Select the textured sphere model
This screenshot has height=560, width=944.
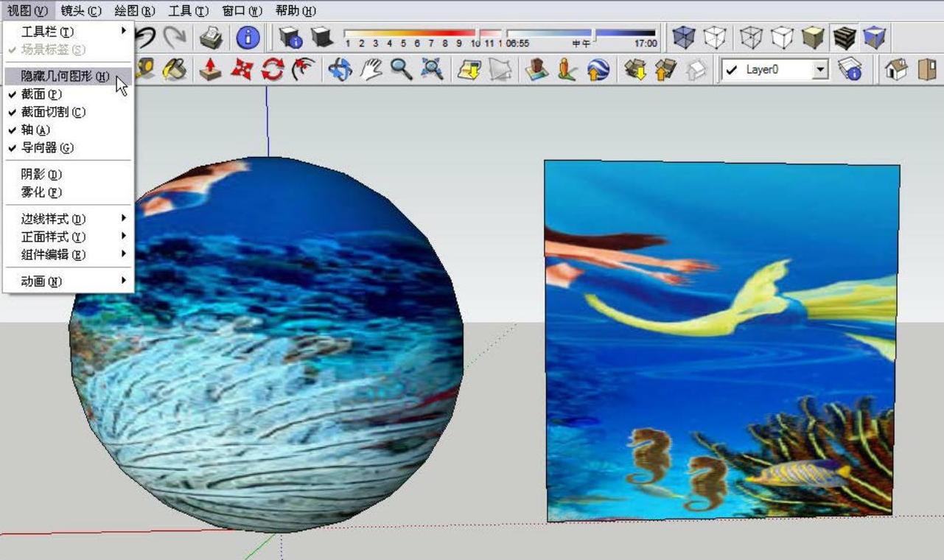[266, 344]
